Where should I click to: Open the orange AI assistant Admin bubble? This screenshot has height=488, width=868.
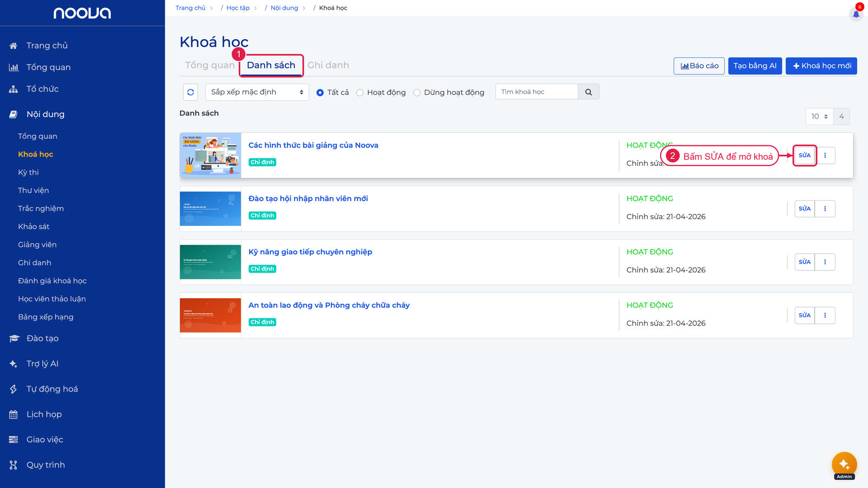click(x=844, y=465)
